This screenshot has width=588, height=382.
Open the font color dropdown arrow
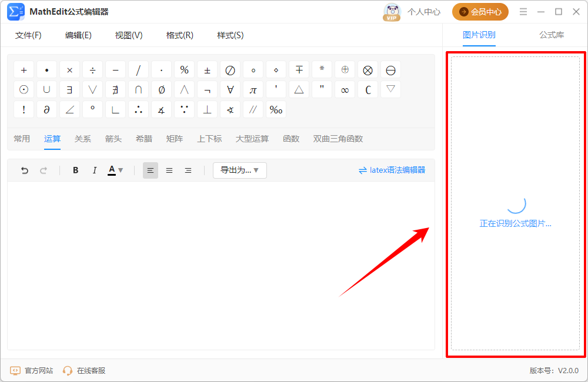coord(121,170)
